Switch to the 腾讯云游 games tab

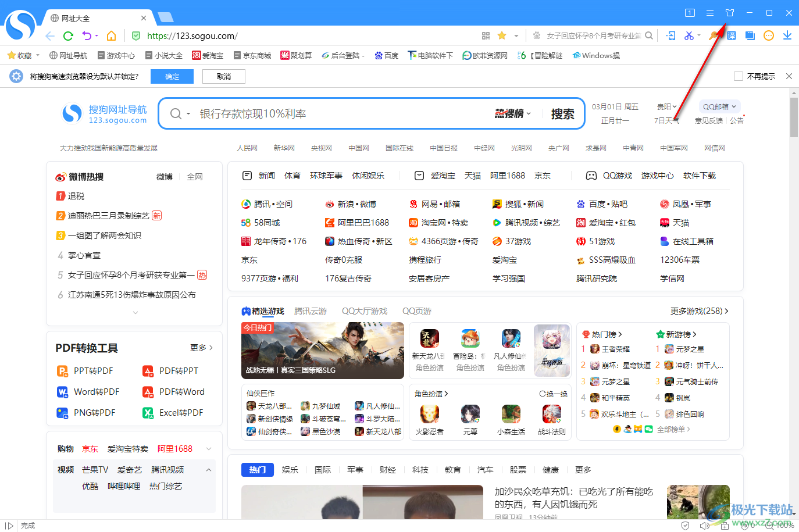(311, 311)
